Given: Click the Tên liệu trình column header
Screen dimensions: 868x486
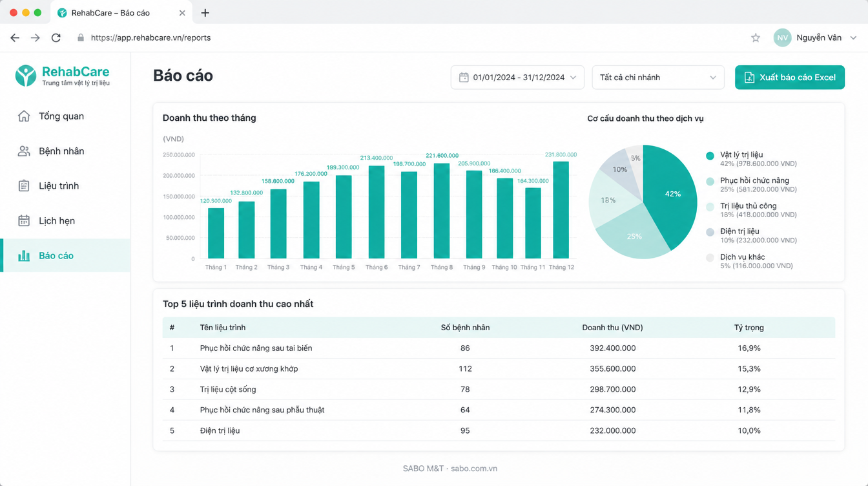Looking at the screenshot, I should click(x=223, y=328).
